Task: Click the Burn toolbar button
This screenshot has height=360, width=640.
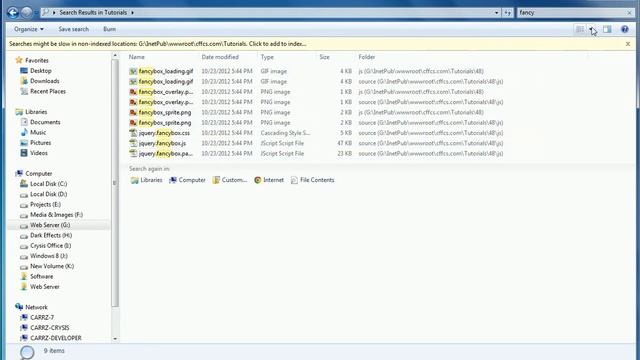Action: click(x=109, y=29)
